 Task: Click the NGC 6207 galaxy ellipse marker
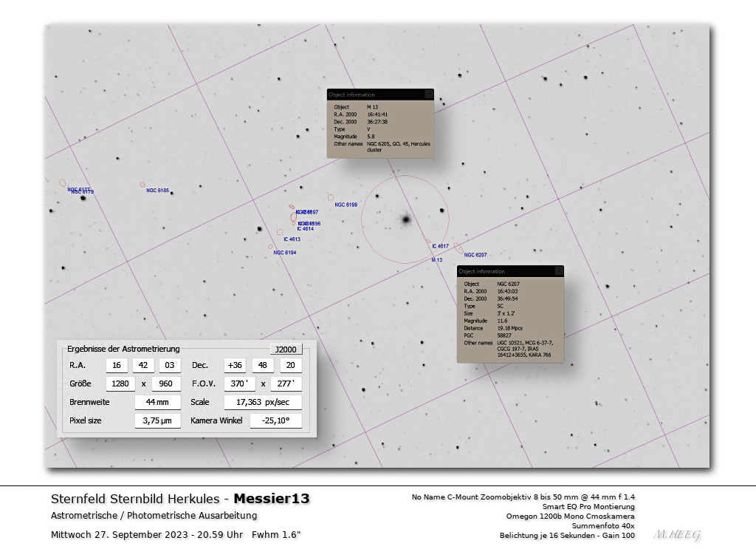click(x=458, y=249)
